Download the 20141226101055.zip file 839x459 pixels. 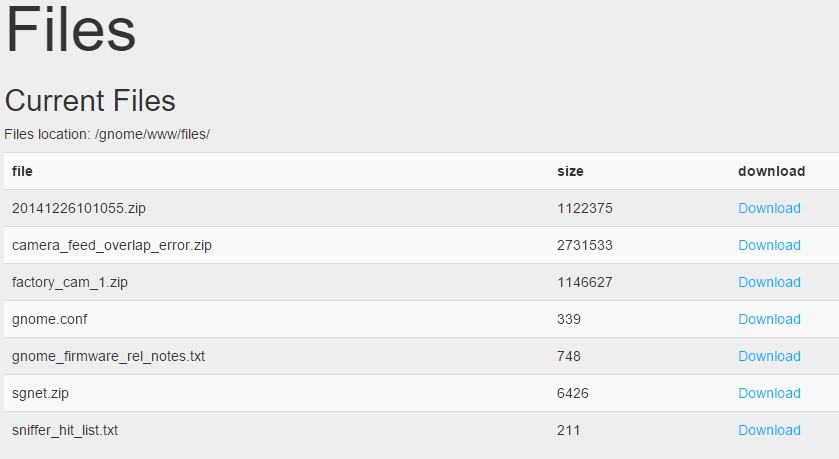[x=769, y=208]
